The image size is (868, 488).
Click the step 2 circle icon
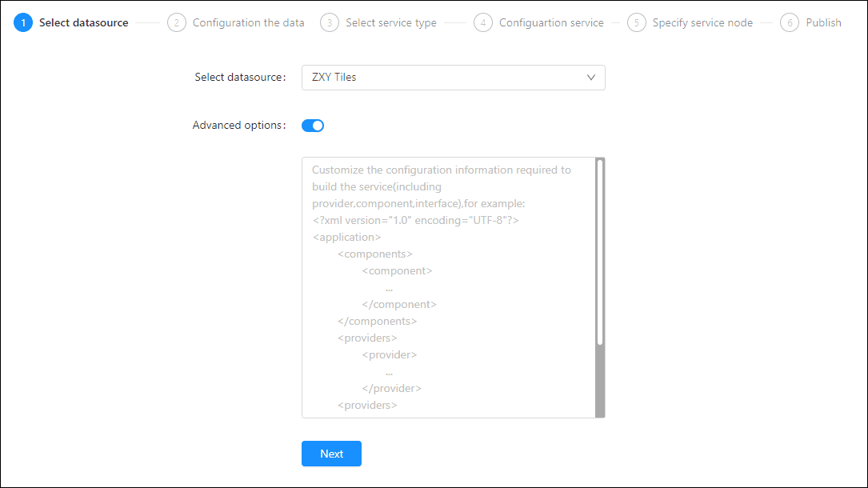(x=177, y=22)
